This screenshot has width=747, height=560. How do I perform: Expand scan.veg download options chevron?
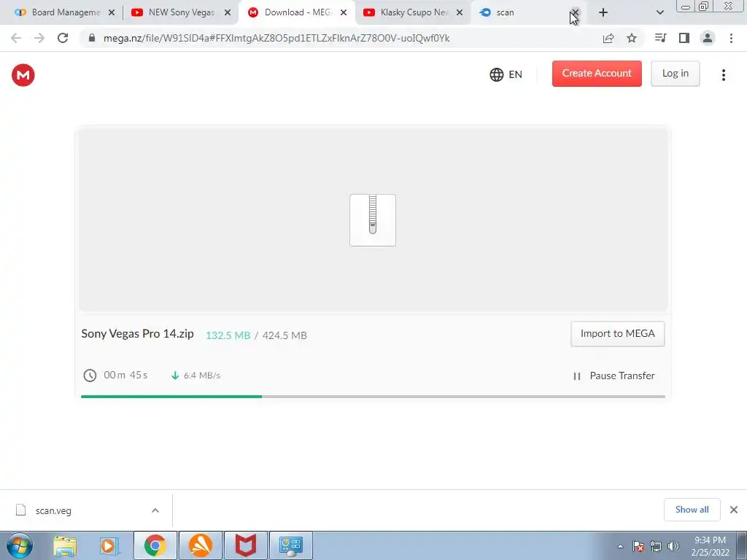(155, 510)
